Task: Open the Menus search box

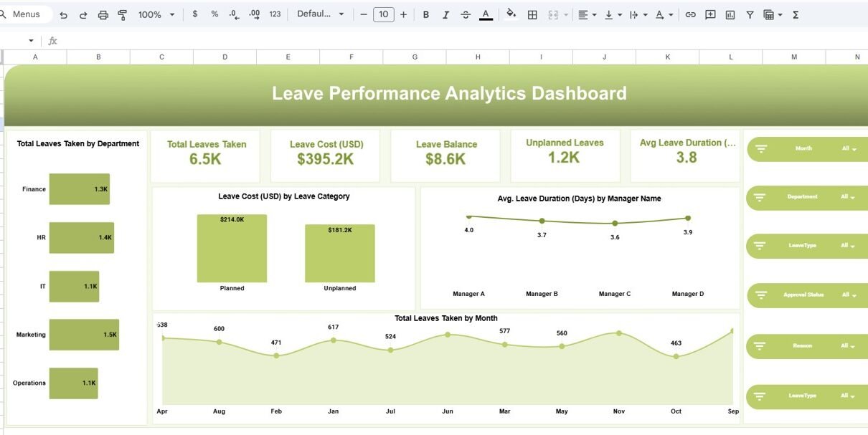Action: tap(26, 14)
